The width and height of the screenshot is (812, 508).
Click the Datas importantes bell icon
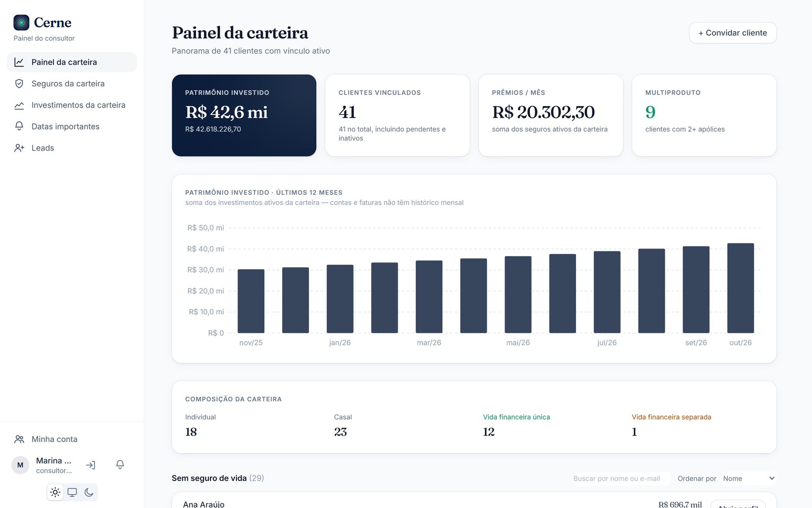tap(19, 126)
